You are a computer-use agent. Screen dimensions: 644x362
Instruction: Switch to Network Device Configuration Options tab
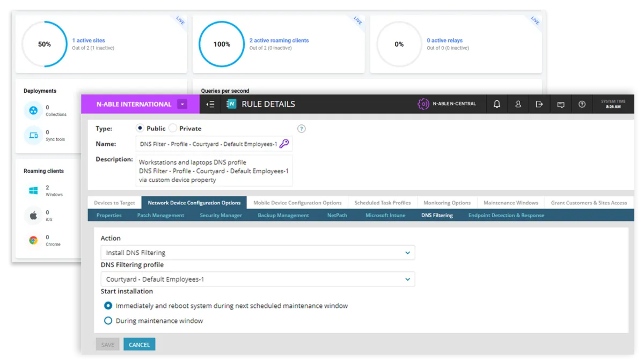click(x=194, y=203)
